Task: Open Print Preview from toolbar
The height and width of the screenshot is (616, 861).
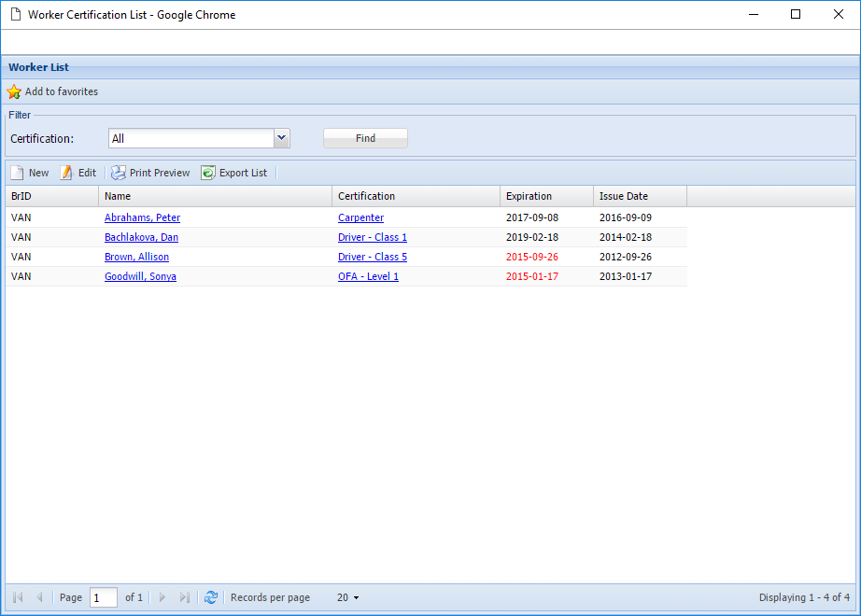Action: [x=119, y=173]
